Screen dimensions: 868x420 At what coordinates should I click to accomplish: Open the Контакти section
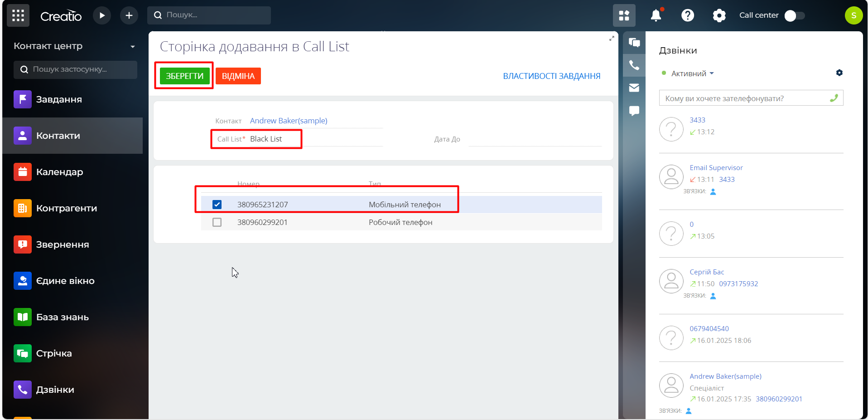[x=72, y=136]
